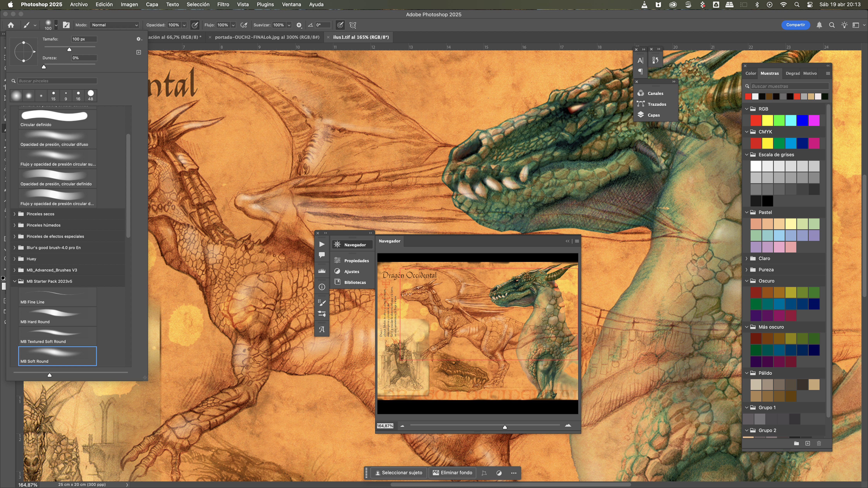
Task: Toggle pressure for size icon
Action: click(x=340, y=25)
